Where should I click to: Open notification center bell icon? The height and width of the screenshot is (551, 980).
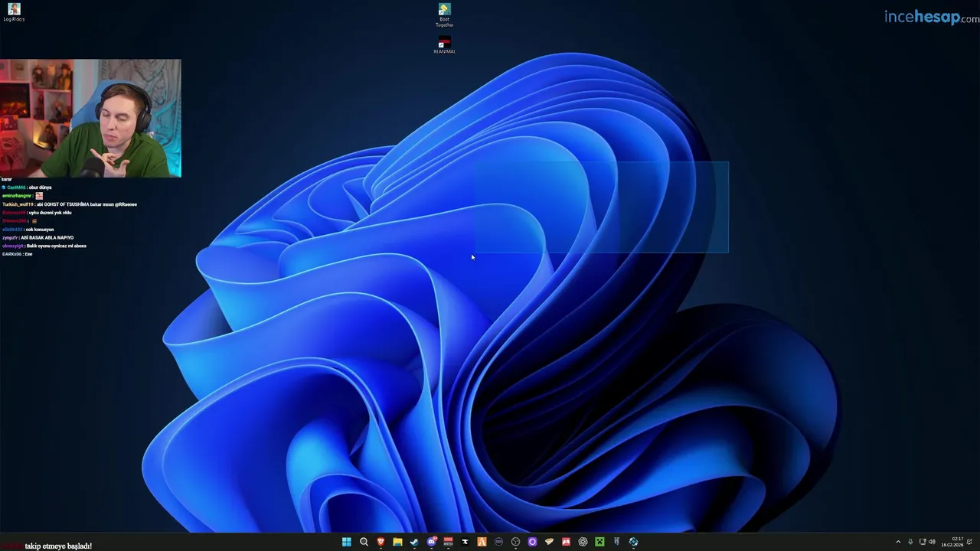point(969,542)
